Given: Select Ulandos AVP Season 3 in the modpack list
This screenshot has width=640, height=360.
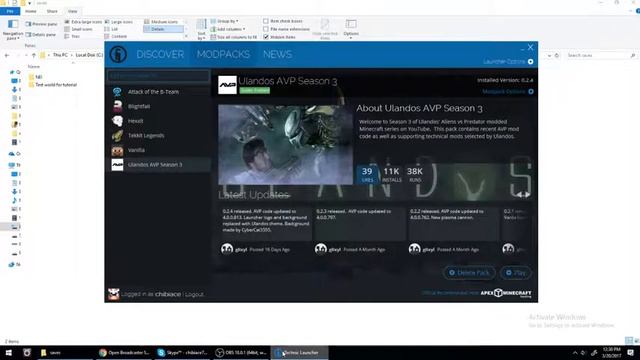Looking at the screenshot, I should pyautogui.click(x=158, y=165).
